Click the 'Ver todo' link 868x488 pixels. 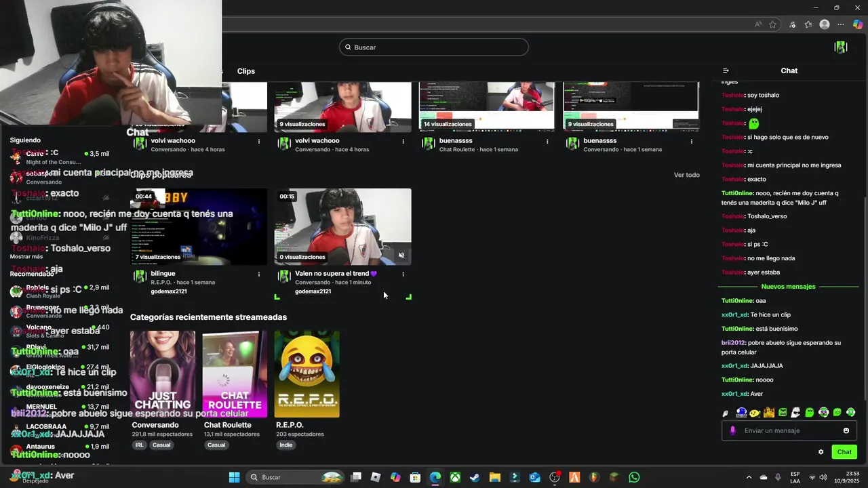tap(687, 175)
